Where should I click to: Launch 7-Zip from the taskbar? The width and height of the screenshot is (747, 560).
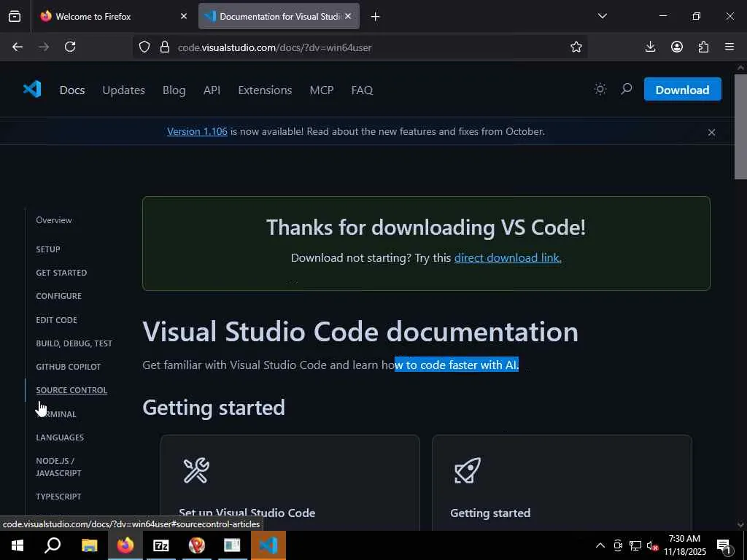coord(161,545)
